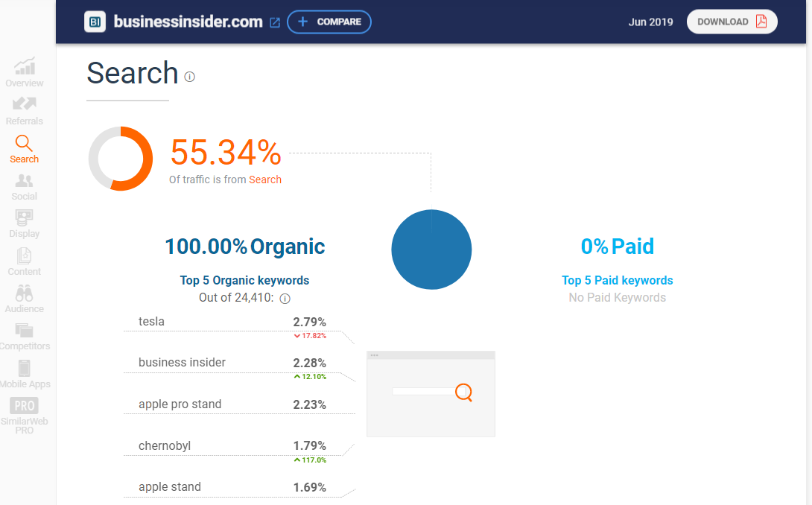Open Mobile Apps sidebar item
812x505 pixels.
click(x=25, y=374)
